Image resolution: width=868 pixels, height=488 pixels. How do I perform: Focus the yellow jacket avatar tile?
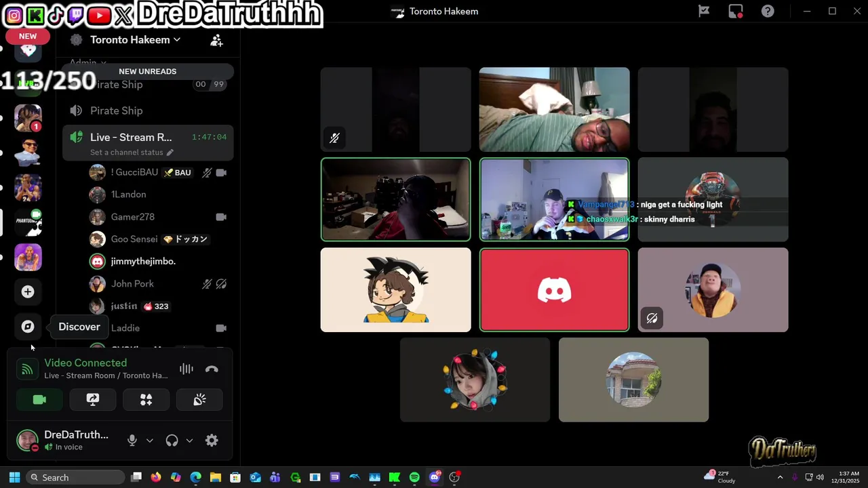[x=713, y=290]
